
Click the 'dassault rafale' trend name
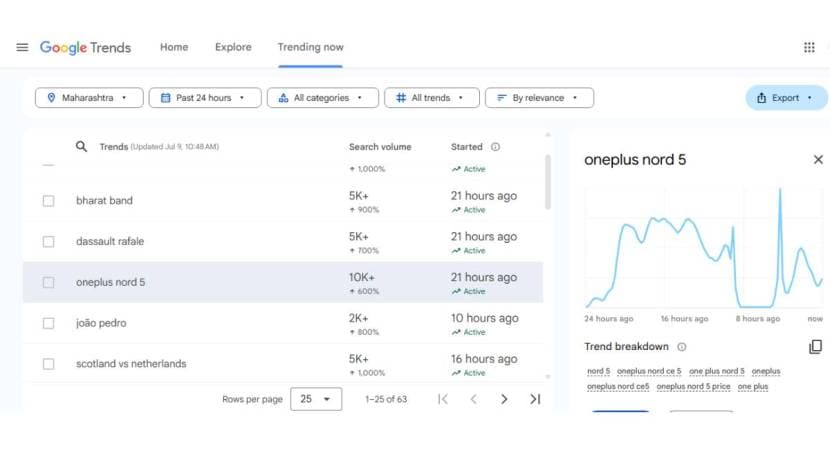tap(110, 241)
